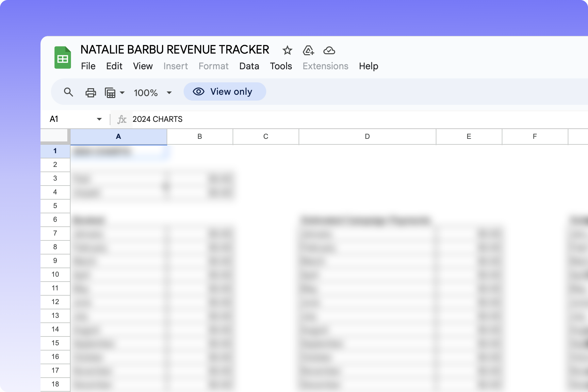This screenshot has width=588, height=392.
Task: Open the View menu
Action: coord(143,66)
